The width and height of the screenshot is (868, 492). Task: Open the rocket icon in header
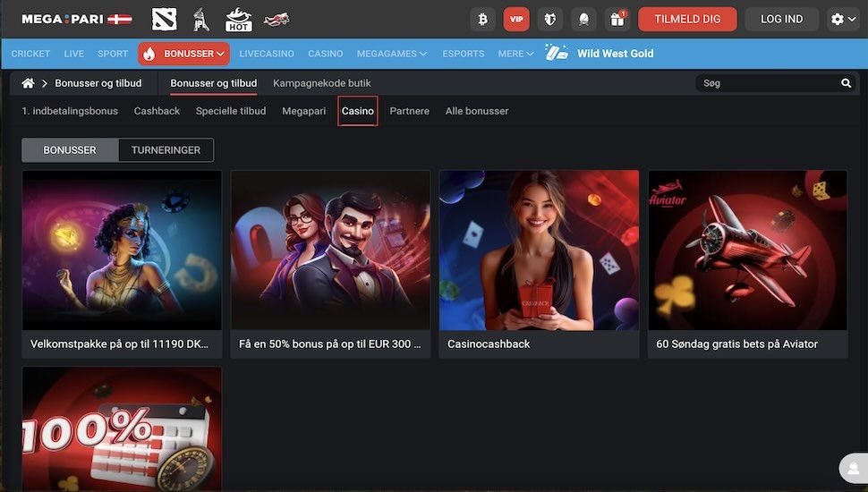click(583, 20)
